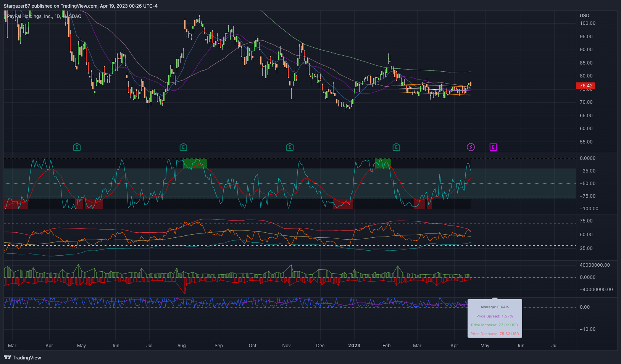Click the 25.00 RSI axis label
The width and height of the screenshot is (621, 364).
coord(586,248)
